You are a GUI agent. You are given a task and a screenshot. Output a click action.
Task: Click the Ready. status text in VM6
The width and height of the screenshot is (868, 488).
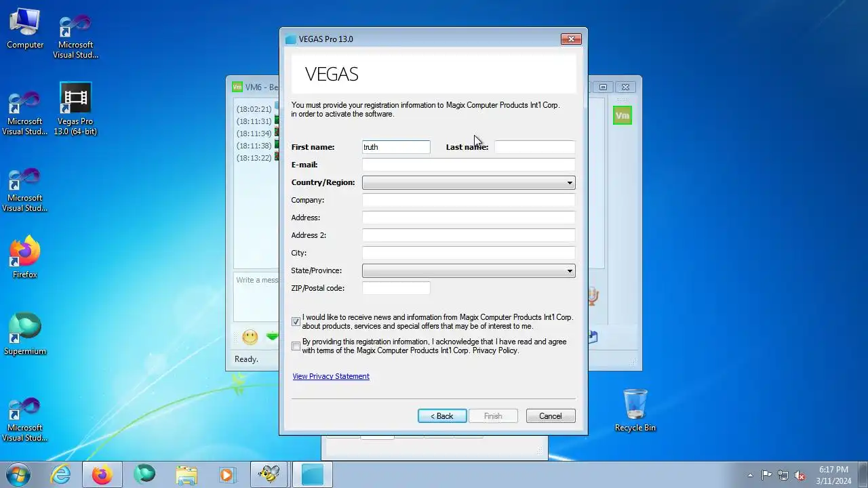coord(246,359)
